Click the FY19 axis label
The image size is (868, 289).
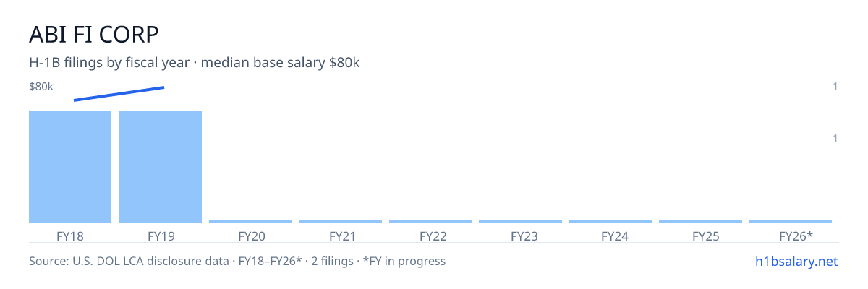(x=161, y=236)
